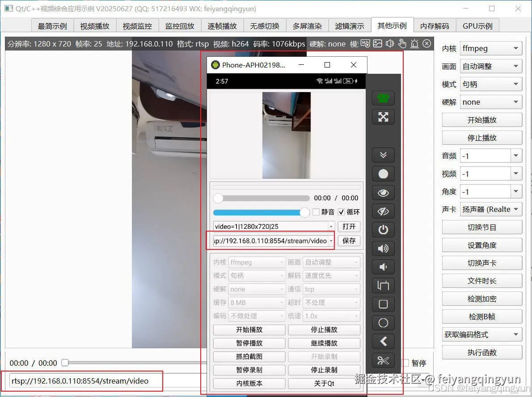Uncheck the 循环 loop checkbox
The width and height of the screenshot is (532, 397).
(x=342, y=212)
